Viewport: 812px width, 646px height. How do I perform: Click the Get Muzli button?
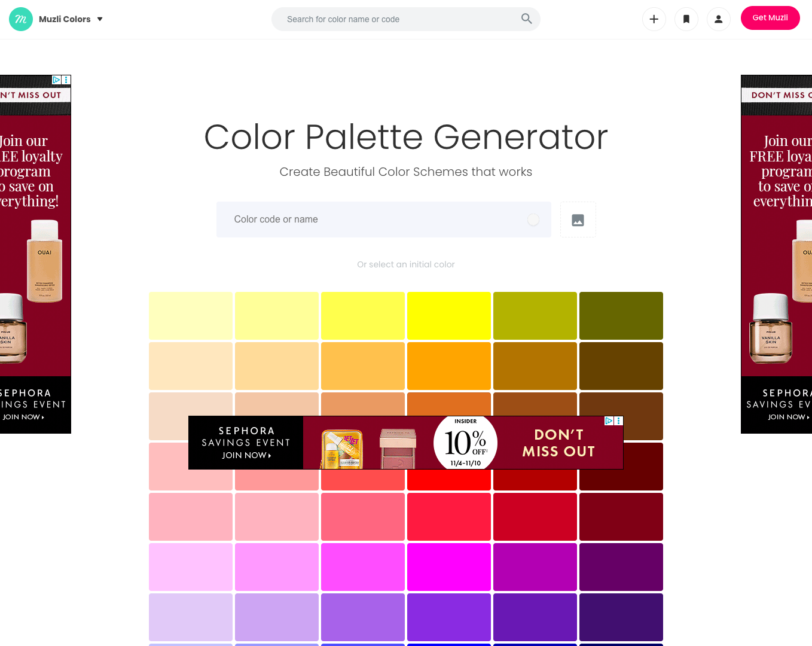coord(770,18)
